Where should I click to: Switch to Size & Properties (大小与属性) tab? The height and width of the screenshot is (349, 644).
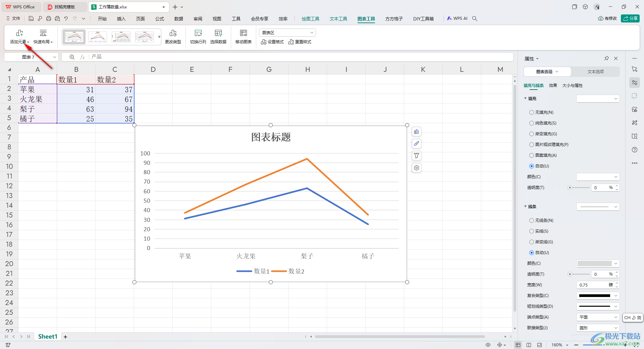click(573, 86)
